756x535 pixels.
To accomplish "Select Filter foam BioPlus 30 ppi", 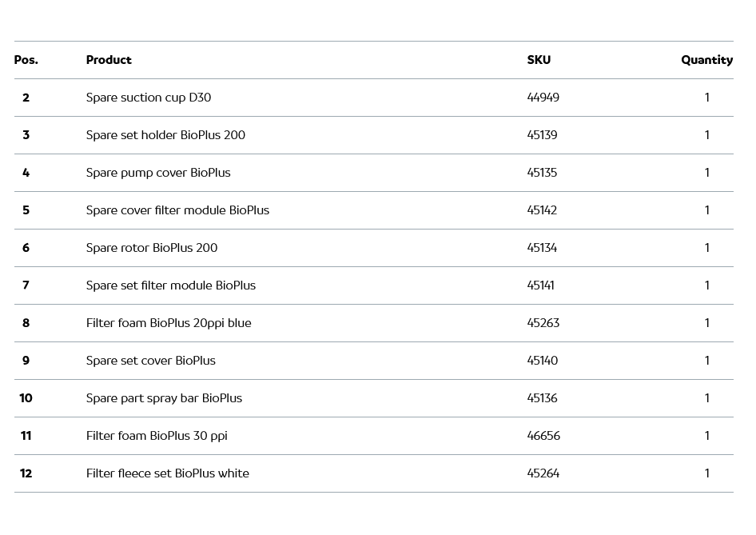I will click(x=157, y=436).
